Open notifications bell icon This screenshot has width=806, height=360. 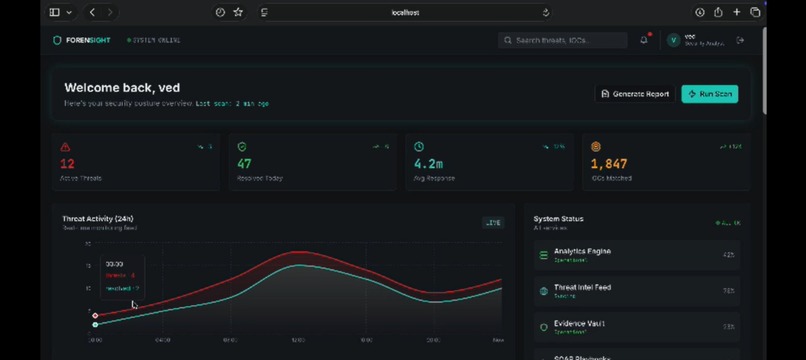pyautogui.click(x=644, y=40)
